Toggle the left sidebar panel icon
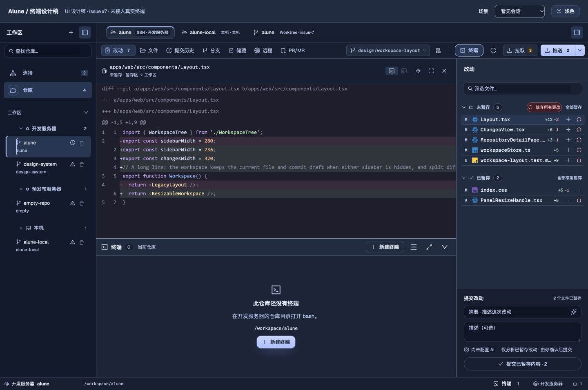The height and width of the screenshot is (390, 588). (x=85, y=32)
